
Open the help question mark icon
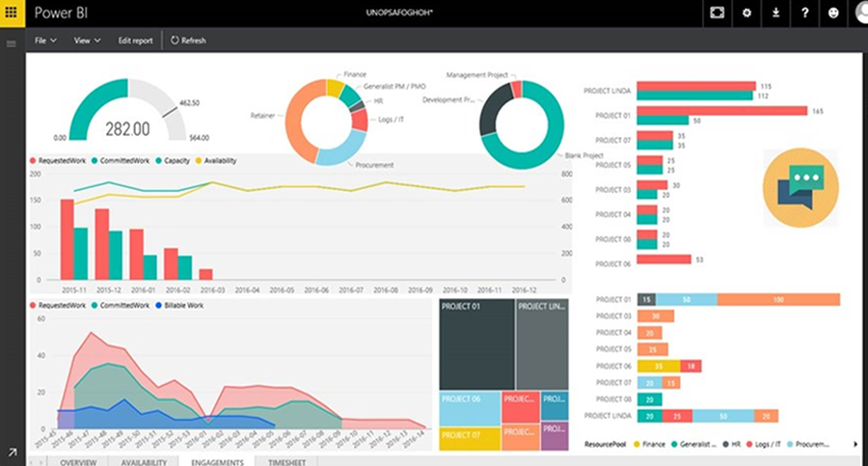point(804,13)
